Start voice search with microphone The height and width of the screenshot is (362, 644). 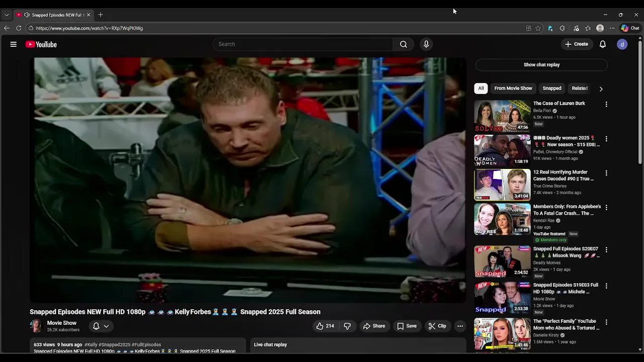tap(426, 44)
